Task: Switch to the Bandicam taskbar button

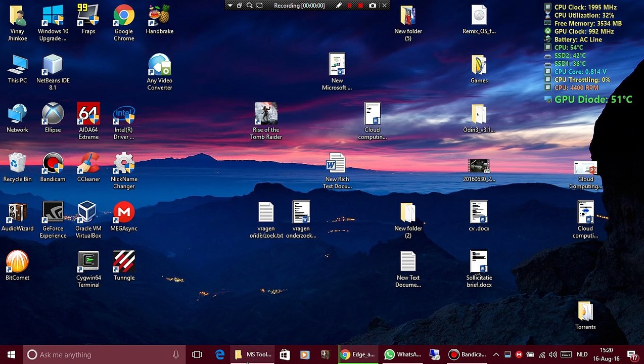Action: tap(468, 355)
